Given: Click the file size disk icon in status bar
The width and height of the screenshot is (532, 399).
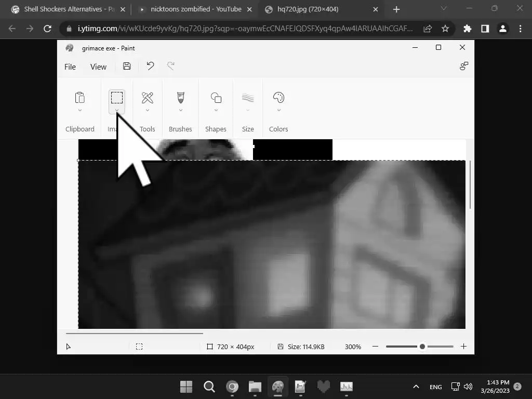Looking at the screenshot, I should coord(280,347).
